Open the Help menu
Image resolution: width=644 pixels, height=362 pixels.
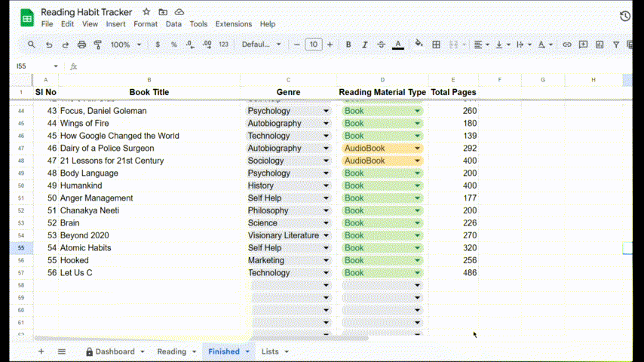click(x=268, y=24)
